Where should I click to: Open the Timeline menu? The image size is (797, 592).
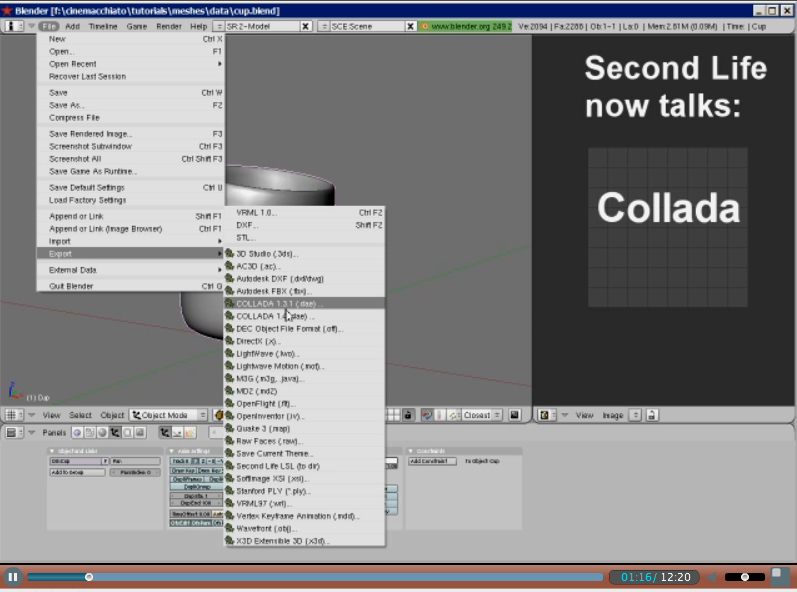[103, 26]
